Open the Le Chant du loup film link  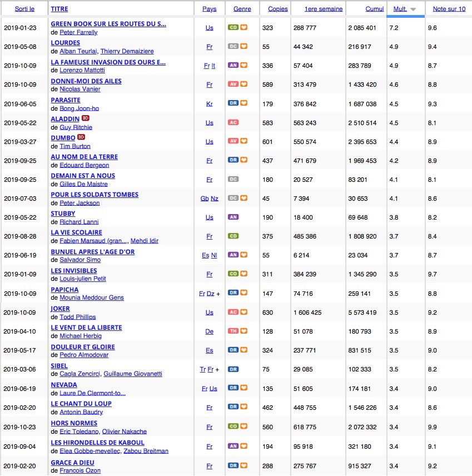[x=81, y=404]
